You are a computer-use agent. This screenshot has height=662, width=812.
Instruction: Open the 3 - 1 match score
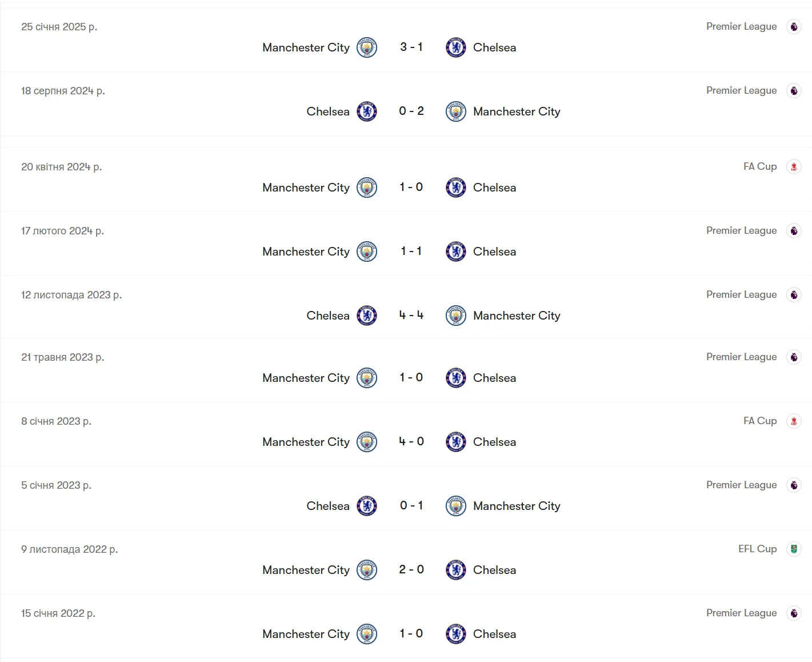pos(411,47)
